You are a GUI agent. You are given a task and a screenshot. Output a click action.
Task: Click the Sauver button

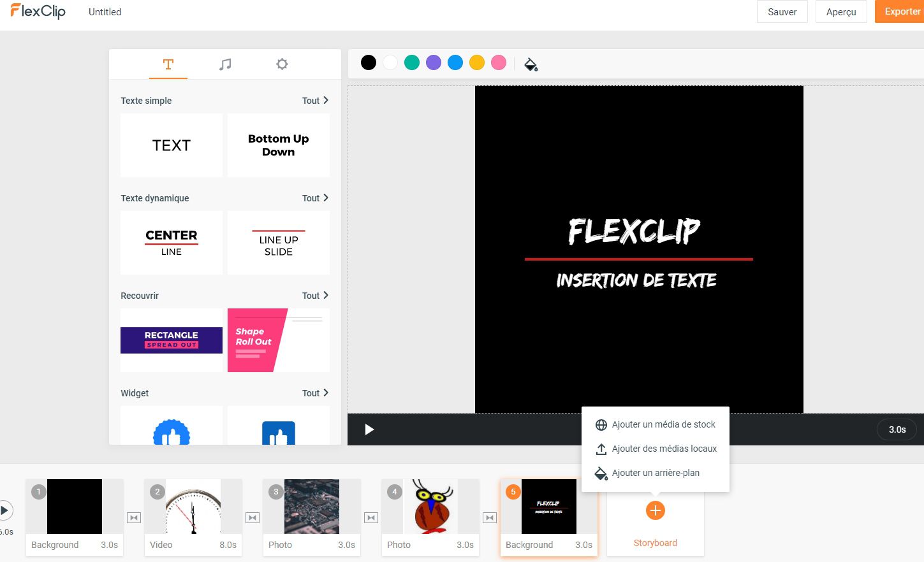(x=782, y=12)
